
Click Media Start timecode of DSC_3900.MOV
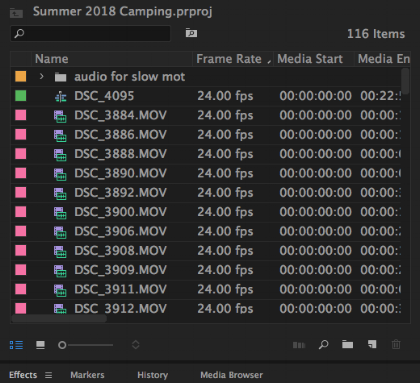click(315, 212)
